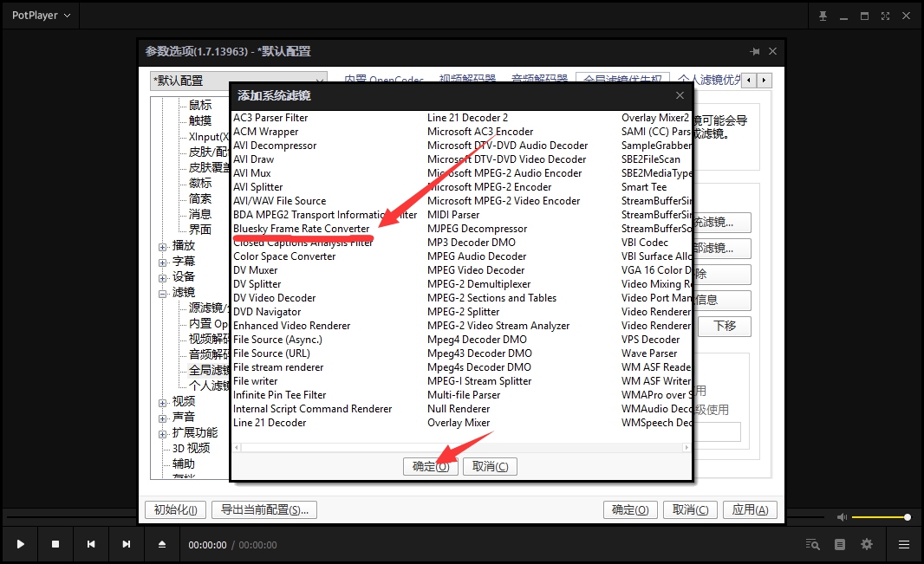The width and height of the screenshot is (924, 564).
Task: Select File Source (URL) filter
Action: coord(271,353)
